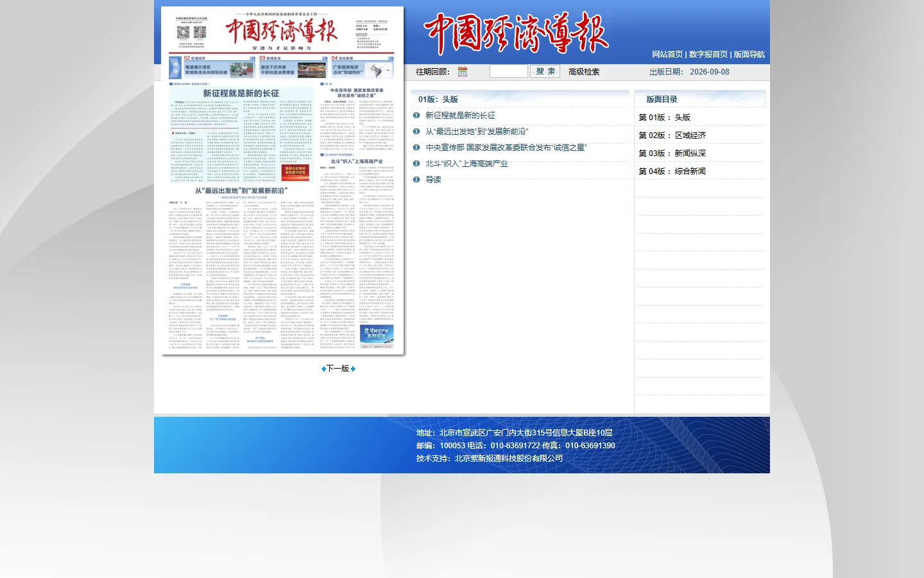Screen dimensions: 924x578
Task: Select page 第02版：区域经济
Action: pyautogui.click(x=672, y=136)
